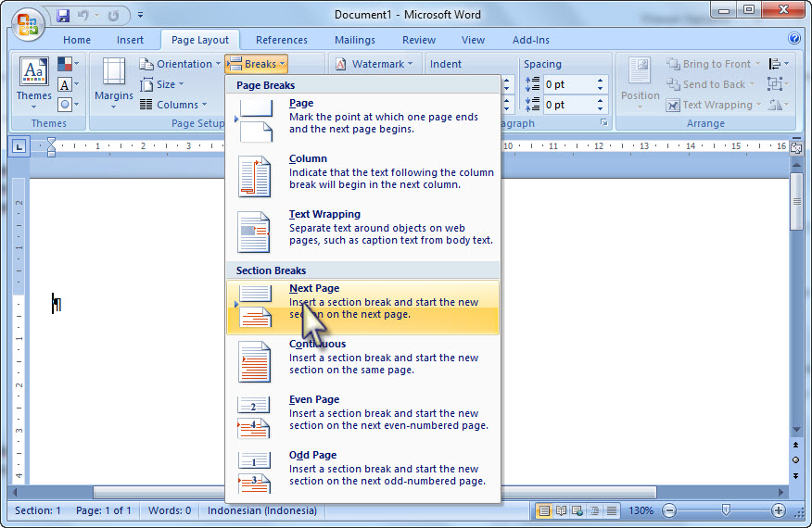
Task: Click the Group objects icon
Action: click(x=778, y=84)
